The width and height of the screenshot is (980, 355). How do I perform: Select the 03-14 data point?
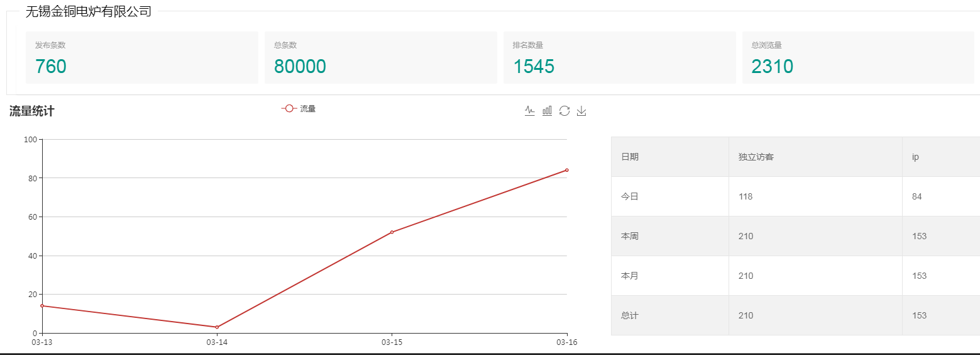click(x=217, y=327)
